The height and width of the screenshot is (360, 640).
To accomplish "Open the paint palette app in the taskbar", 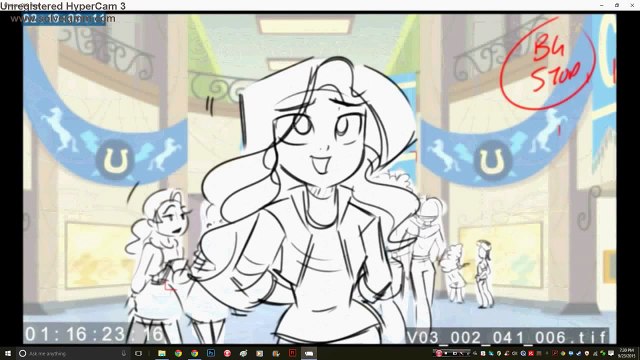I will point(244,353).
